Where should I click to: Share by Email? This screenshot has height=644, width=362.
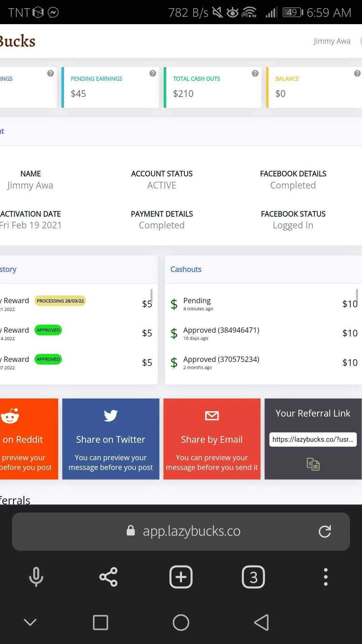point(212,439)
